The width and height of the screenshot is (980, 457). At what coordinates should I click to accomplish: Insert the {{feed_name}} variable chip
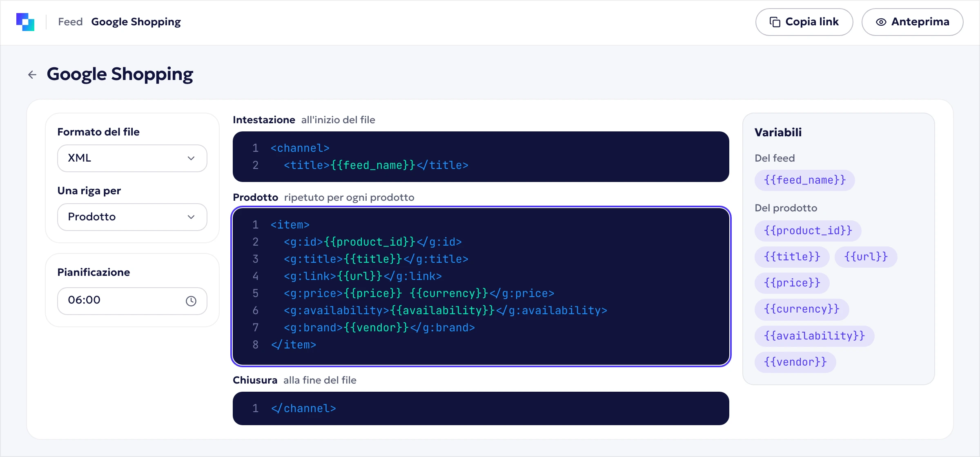click(x=804, y=180)
